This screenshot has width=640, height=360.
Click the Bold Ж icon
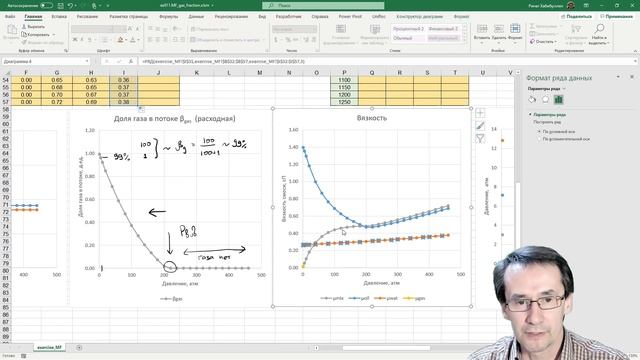point(75,40)
